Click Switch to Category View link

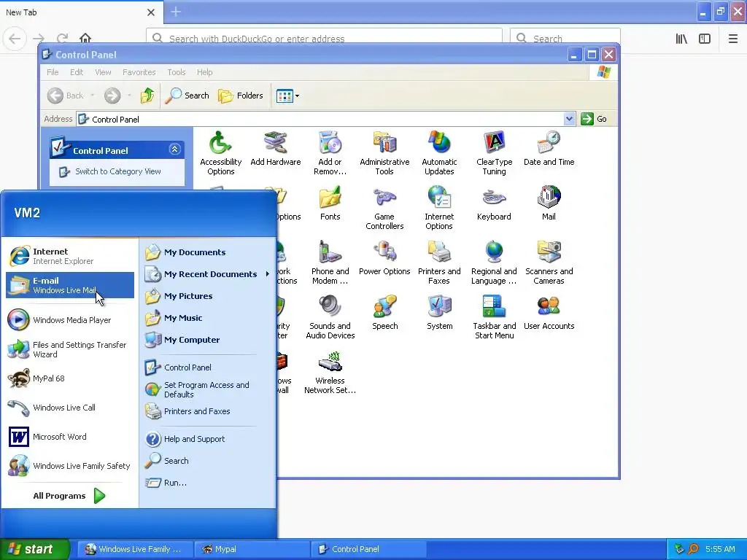[x=117, y=171]
